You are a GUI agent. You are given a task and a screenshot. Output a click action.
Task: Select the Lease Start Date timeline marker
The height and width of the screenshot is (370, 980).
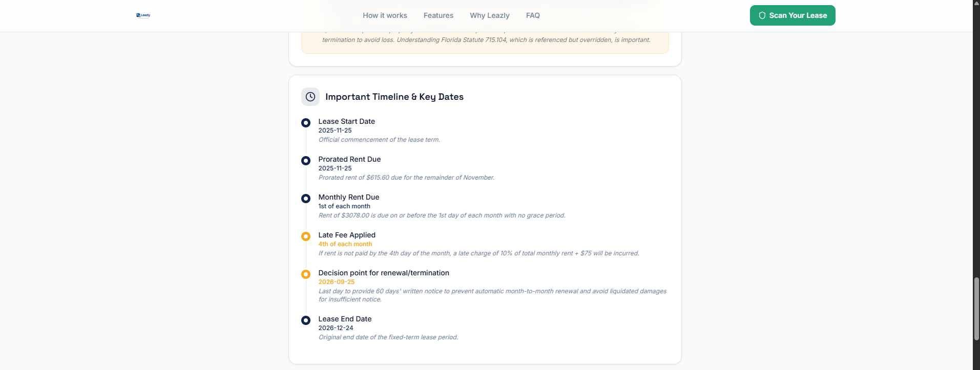(306, 123)
